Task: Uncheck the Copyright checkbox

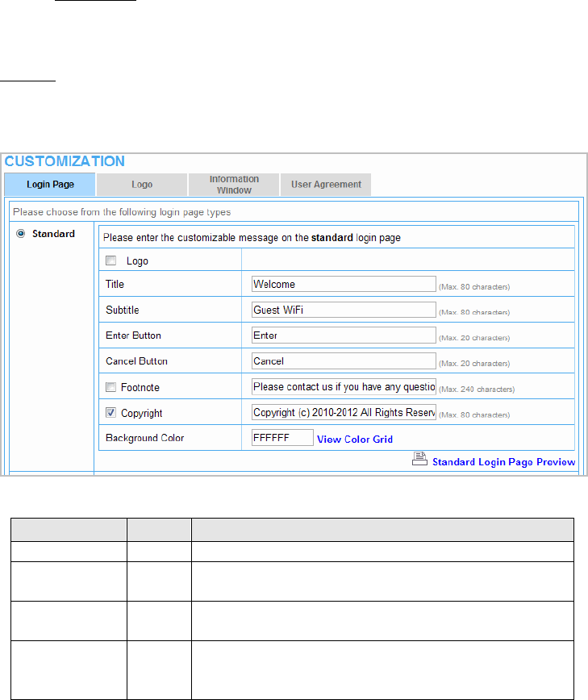Action: (111, 413)
